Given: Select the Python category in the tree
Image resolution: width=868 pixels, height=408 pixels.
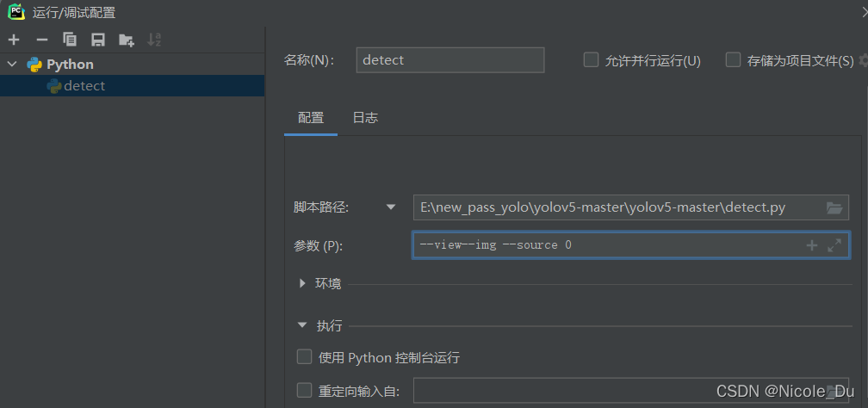Looking at the screenshot, I should click(132, 65).
